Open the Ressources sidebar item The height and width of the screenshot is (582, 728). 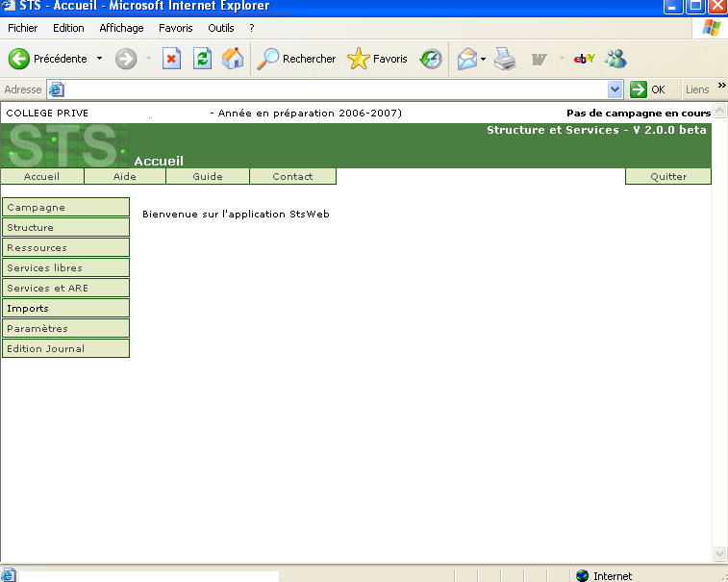click(x=65, y=247)
